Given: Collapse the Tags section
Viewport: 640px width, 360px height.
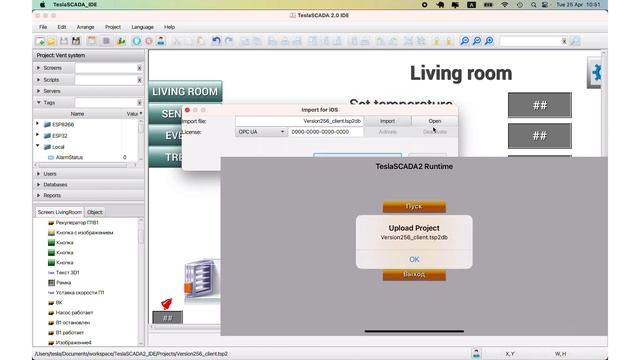Looking at the screenshot, I should coord(39,102).
